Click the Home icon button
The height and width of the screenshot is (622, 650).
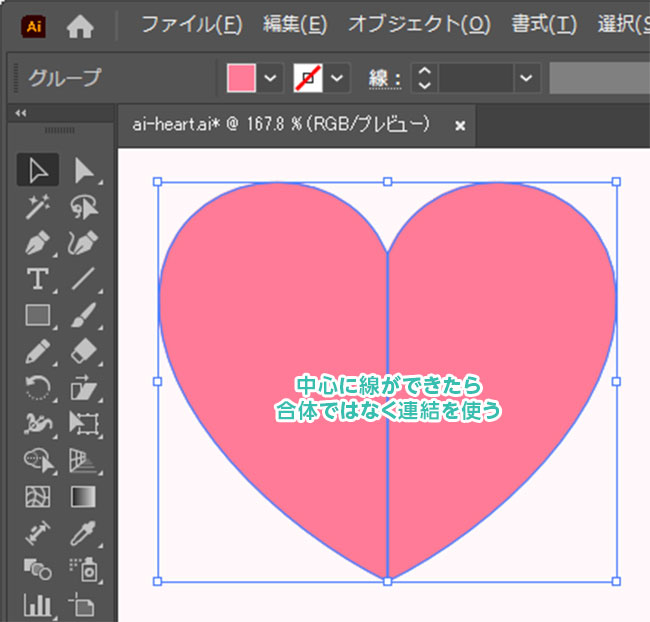click(x=80, y=25)
